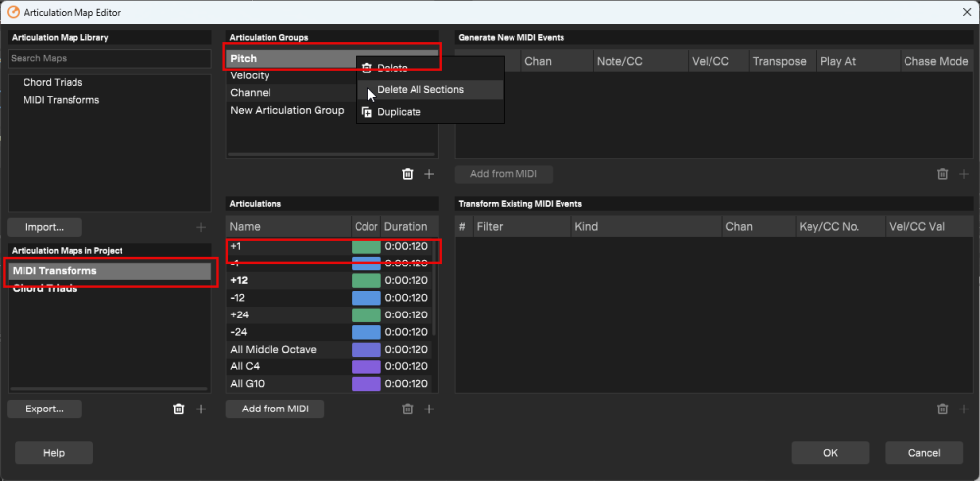Add new articulation map to project with plus
Viewport: 980px width, 481px height.
click(x=201, y=409)
